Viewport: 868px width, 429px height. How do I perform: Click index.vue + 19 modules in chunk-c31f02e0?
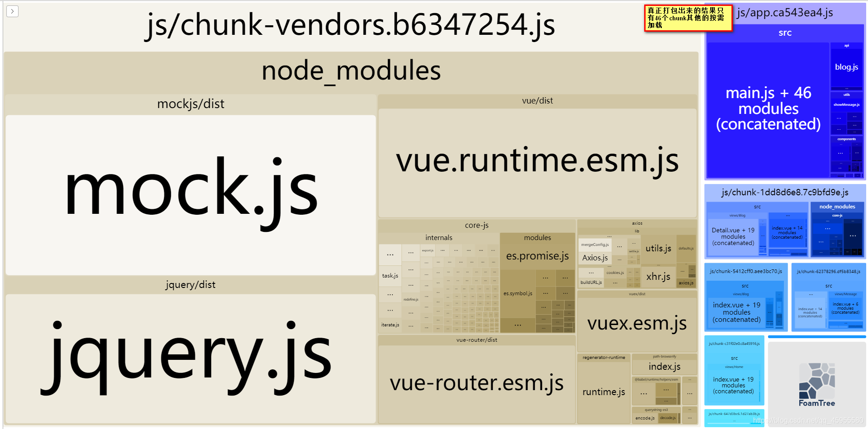coord(733,386)
